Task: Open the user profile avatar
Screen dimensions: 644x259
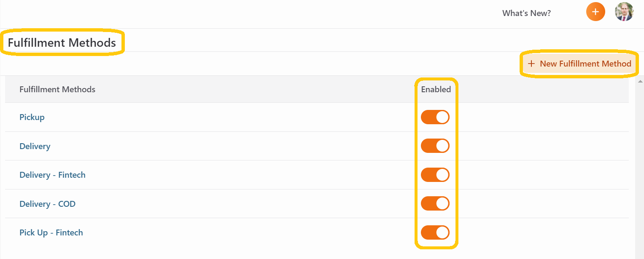Action: point(624,12)
